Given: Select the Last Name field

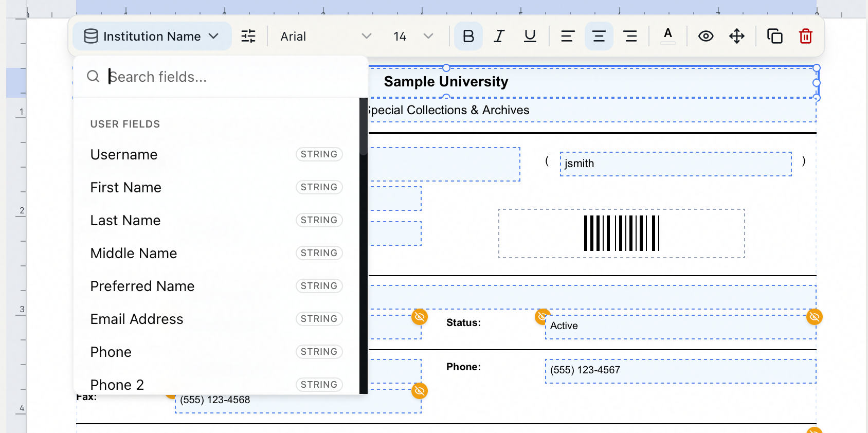Looking at the screenshot, I should [x=216, y=220].
